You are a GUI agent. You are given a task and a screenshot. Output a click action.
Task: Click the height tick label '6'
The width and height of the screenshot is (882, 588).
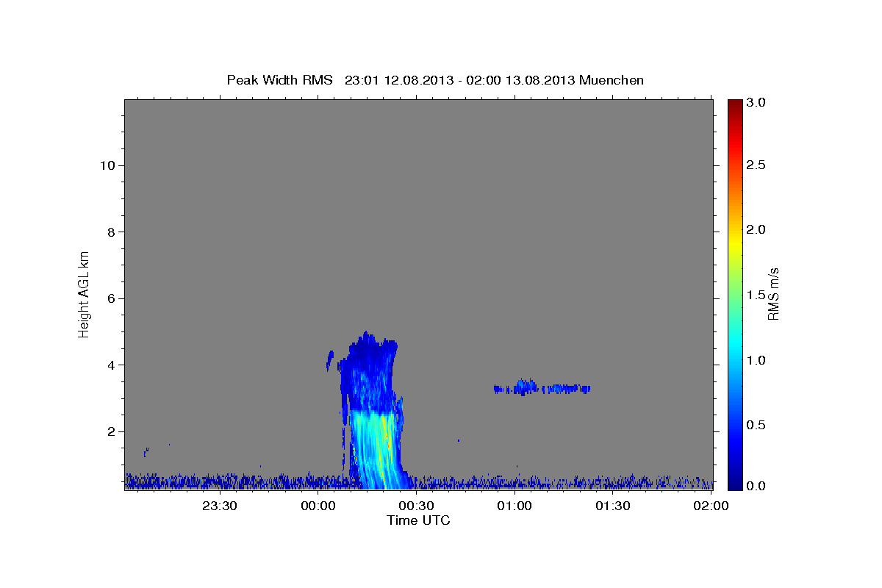pyautogui.click(x=110, y=298)
